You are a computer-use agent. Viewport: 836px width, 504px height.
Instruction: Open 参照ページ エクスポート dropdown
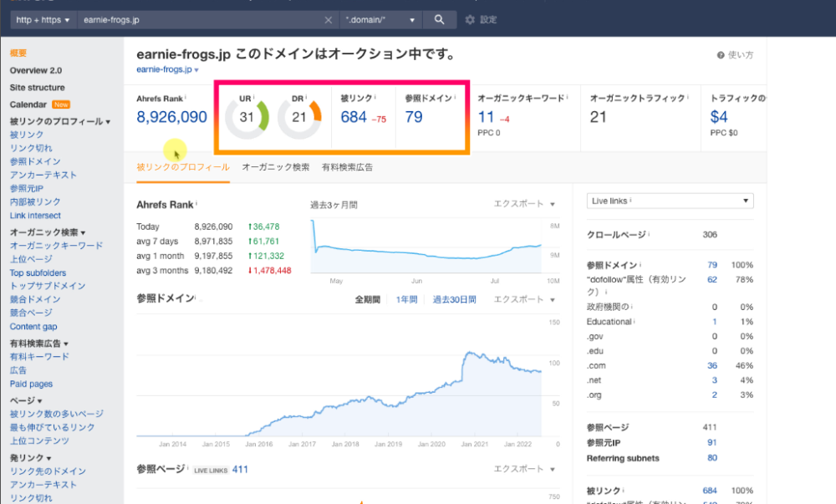pyautogui.click(x=524, y=469)
